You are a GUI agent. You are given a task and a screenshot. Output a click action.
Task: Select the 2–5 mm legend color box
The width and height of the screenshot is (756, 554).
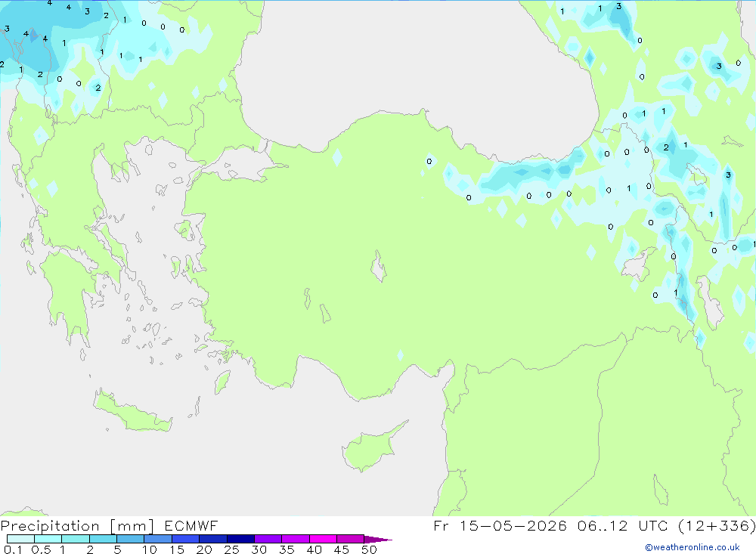tap(103, 539)
